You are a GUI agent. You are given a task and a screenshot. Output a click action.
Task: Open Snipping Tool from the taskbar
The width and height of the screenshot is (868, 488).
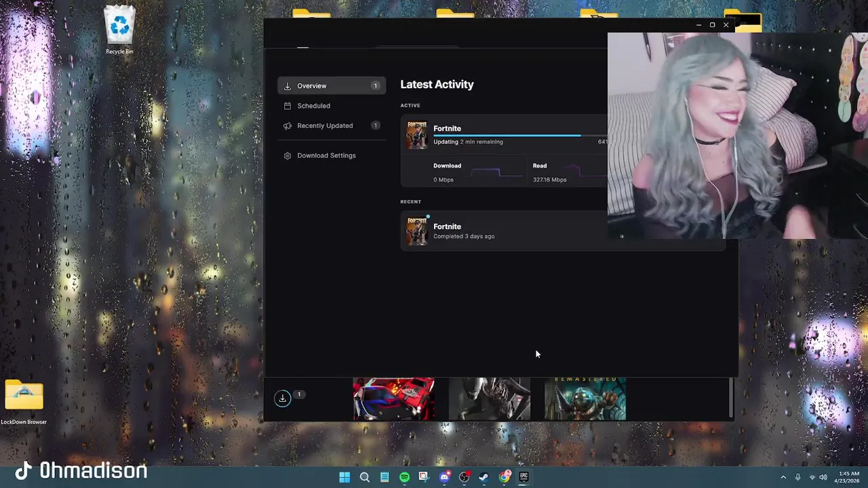point(424,477)
